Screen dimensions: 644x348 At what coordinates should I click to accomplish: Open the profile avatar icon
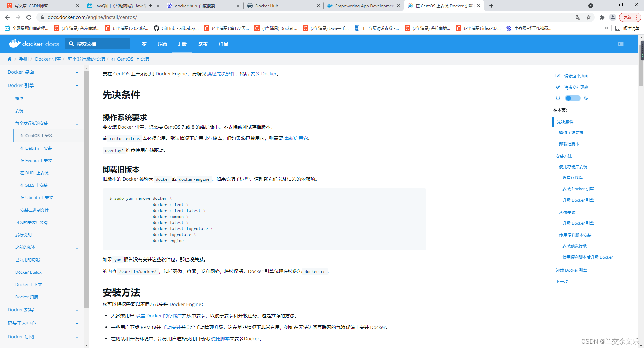pyautogui.click(x=613, y=17)
